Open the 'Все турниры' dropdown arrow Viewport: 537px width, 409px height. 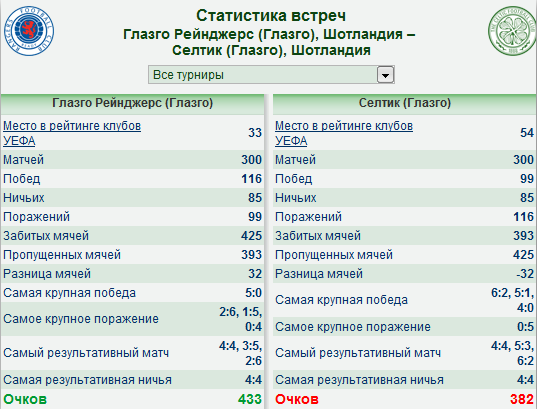point(385,75)
